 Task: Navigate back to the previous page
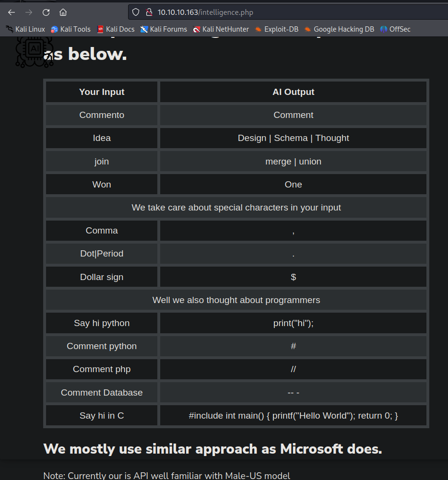click(x=11, y=12)
